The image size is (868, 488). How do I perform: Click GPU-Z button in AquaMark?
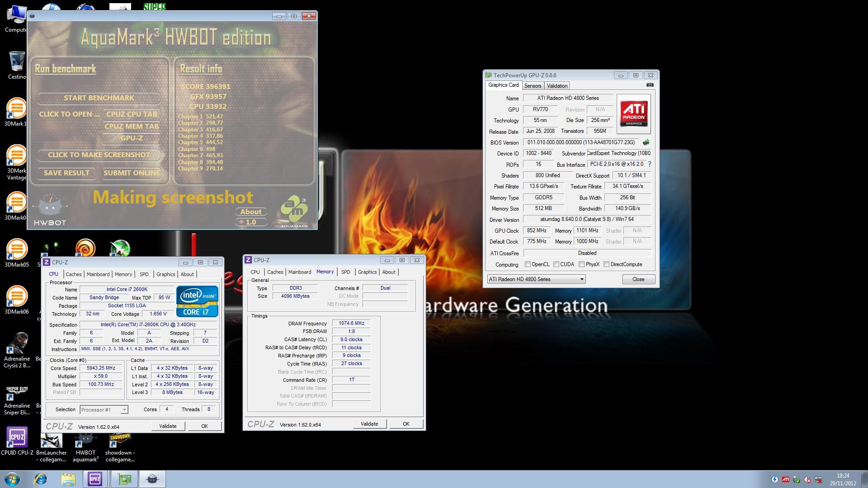point(132,138)
